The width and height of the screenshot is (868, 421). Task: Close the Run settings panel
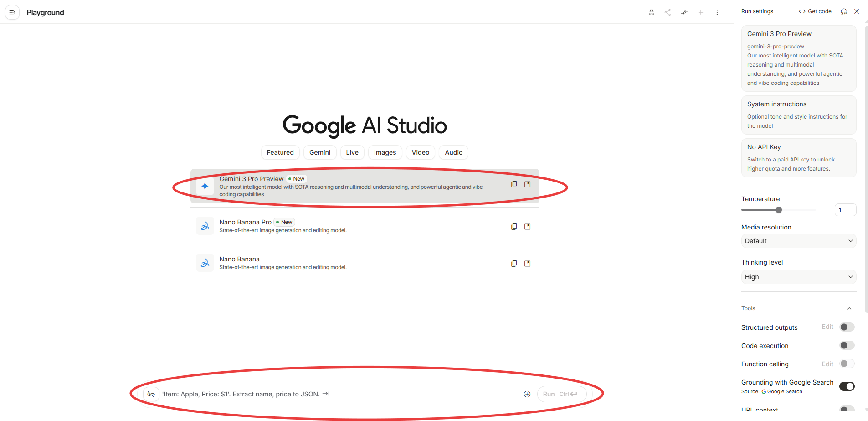coord(857,11)
